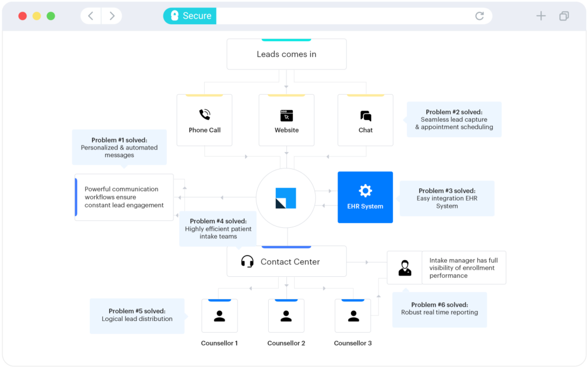Click the Counsellor 2 person icon
588x368 pixels.
[x=286, y=315]
